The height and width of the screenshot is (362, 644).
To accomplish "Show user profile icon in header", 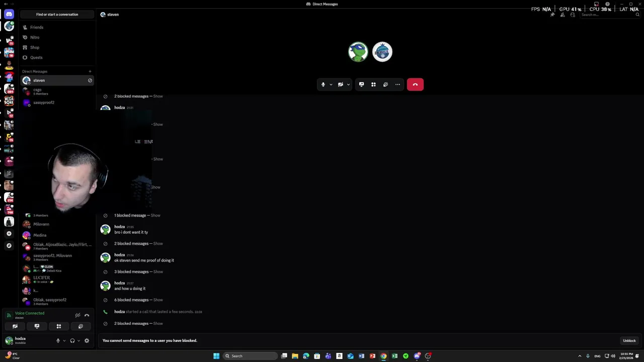I will point(573,15).
